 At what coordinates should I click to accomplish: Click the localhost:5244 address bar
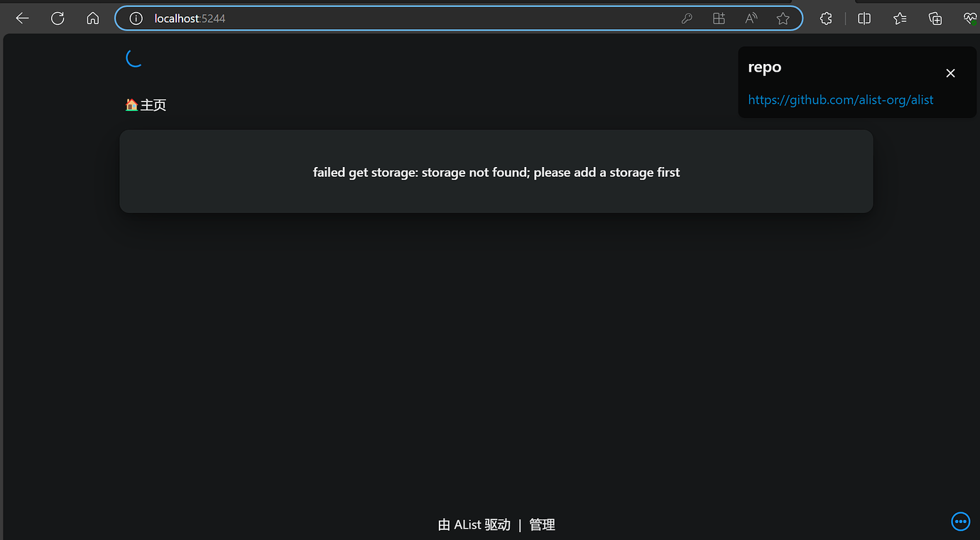coord(398,18)
